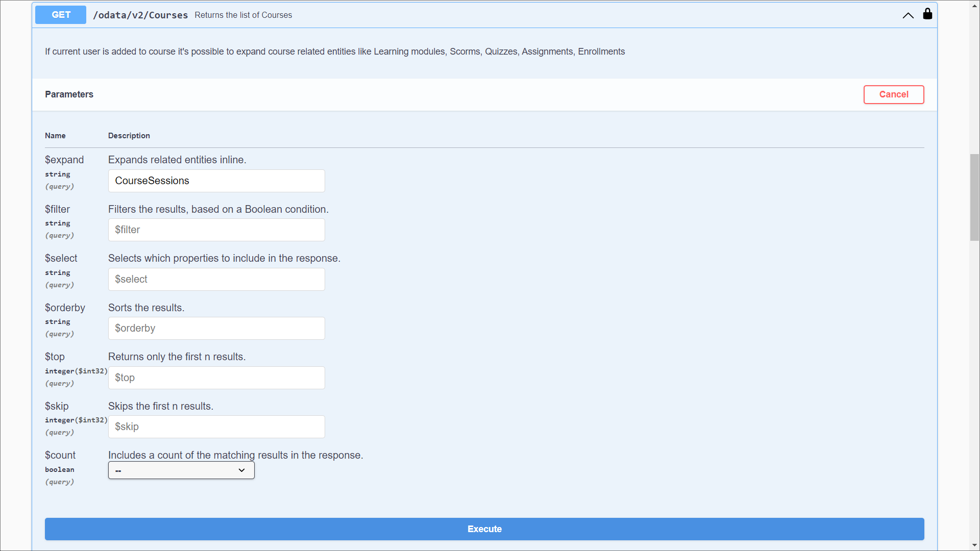Click the Parameters section heading
The image size is (980, 551).
[69, 94]
